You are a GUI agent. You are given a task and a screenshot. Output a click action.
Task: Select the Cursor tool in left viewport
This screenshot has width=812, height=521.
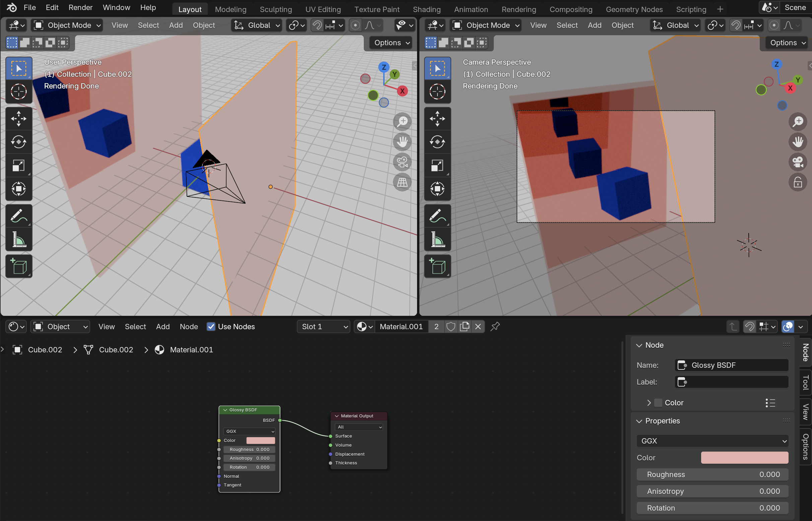click(x=19, y=91)
